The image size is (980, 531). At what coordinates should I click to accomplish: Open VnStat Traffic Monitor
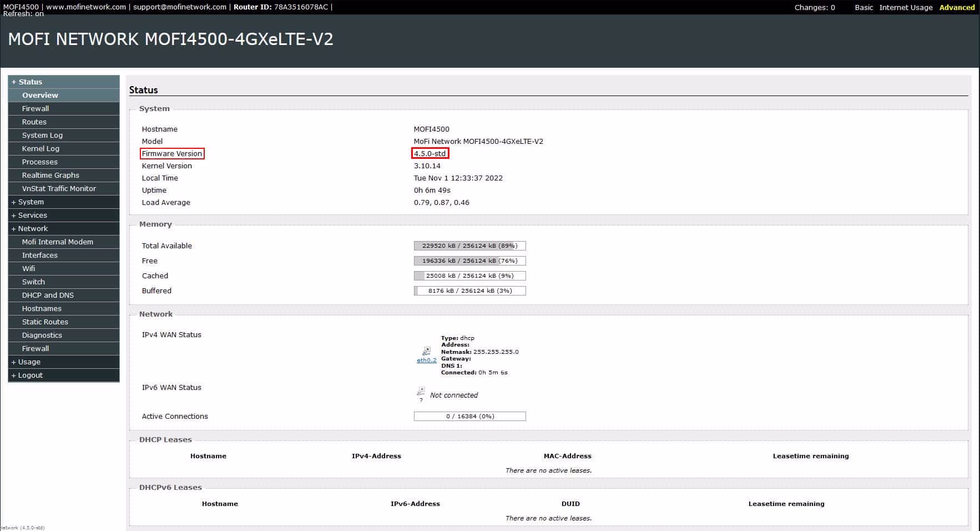tap(64, 188)
